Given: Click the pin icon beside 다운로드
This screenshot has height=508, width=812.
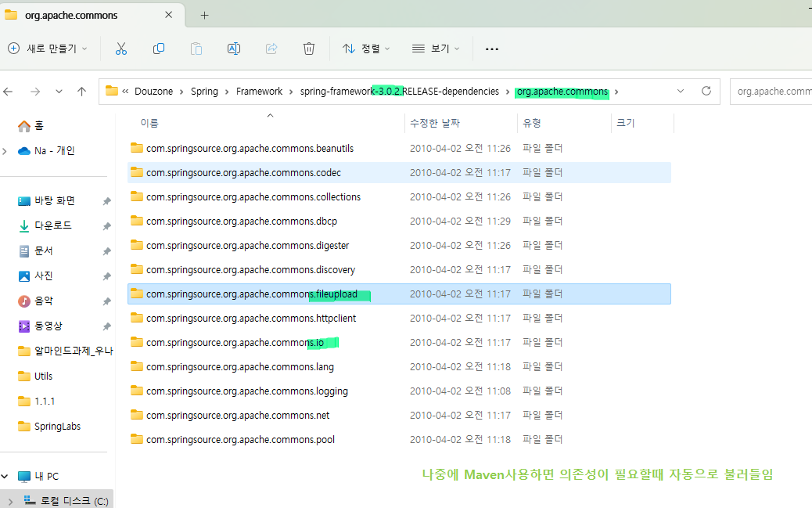Looking at the screenshot, I should [106, 226].
